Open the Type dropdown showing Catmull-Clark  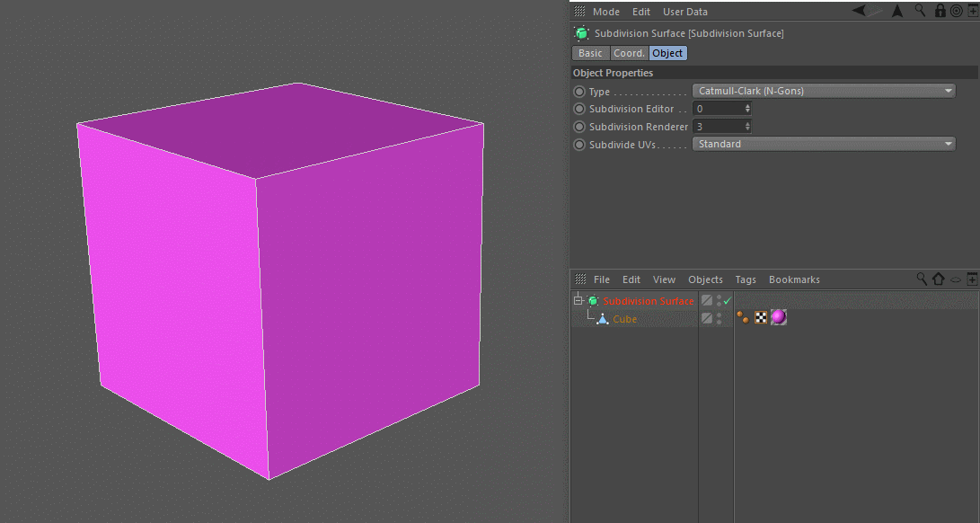pyautogui.click(x=823, y=91)
